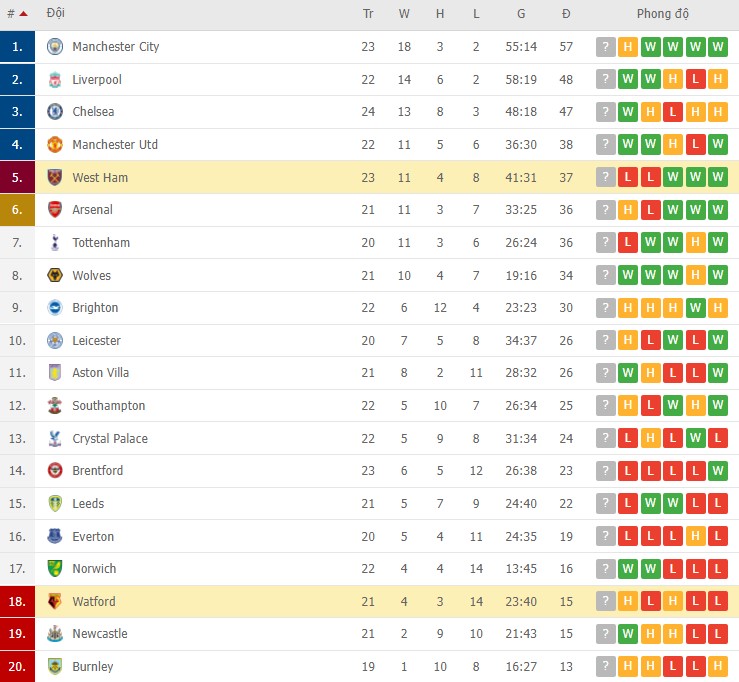Click the Liverpool club crest

[x=55, y=79]
